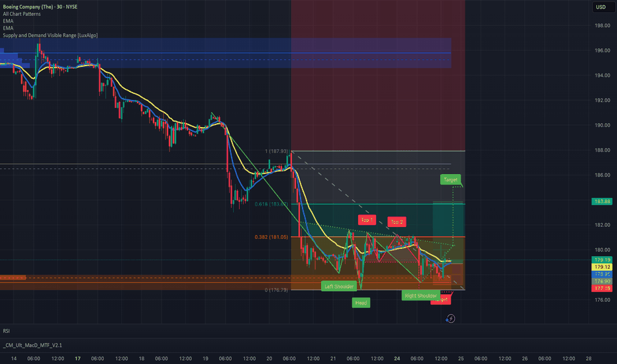The width and height of the screenshot is (617, 364).
Task: Click the Right Shoulder pattern label
Action: point(420,296)
